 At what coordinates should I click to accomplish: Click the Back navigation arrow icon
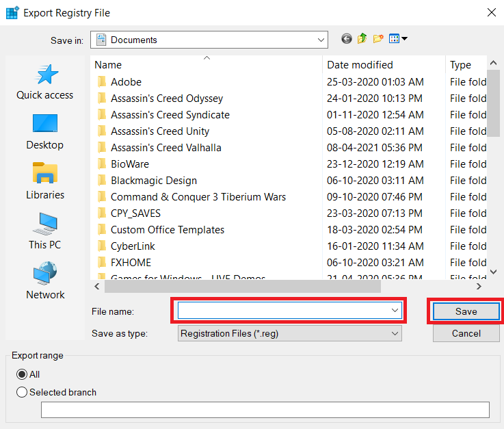coord(347,40)
